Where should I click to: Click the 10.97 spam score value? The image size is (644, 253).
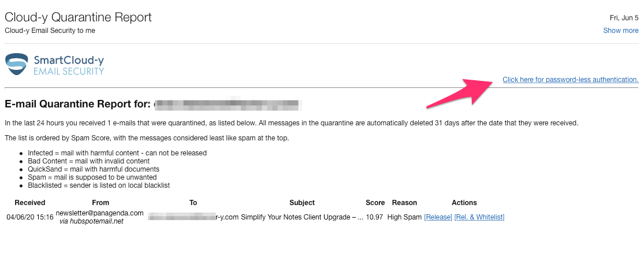click(x=375, y=217)
